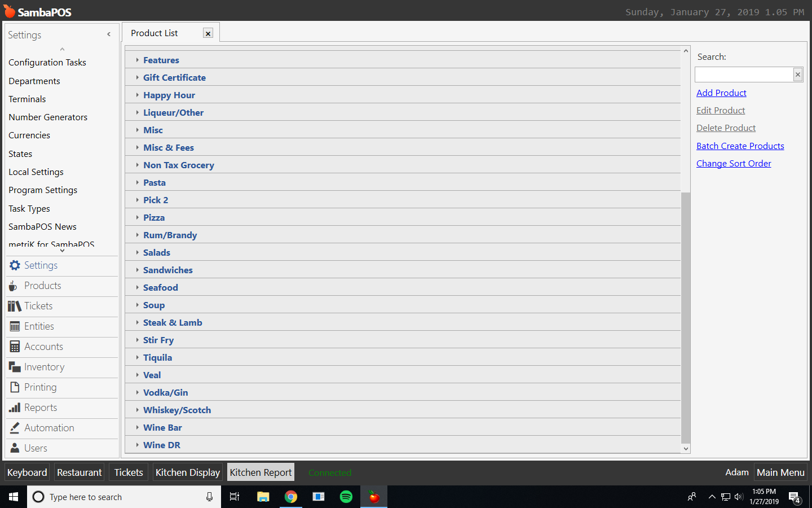Viewport: 812px width, 508px height.
Task: Open Windows notification center icon
Action: (x=795, y=497)
